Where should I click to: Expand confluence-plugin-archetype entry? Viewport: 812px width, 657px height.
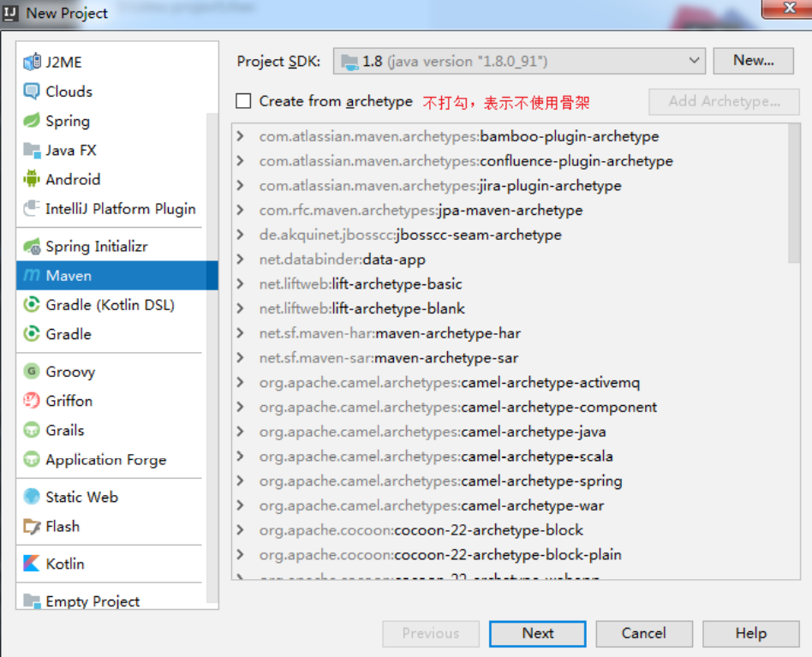[x=241, y=161]
